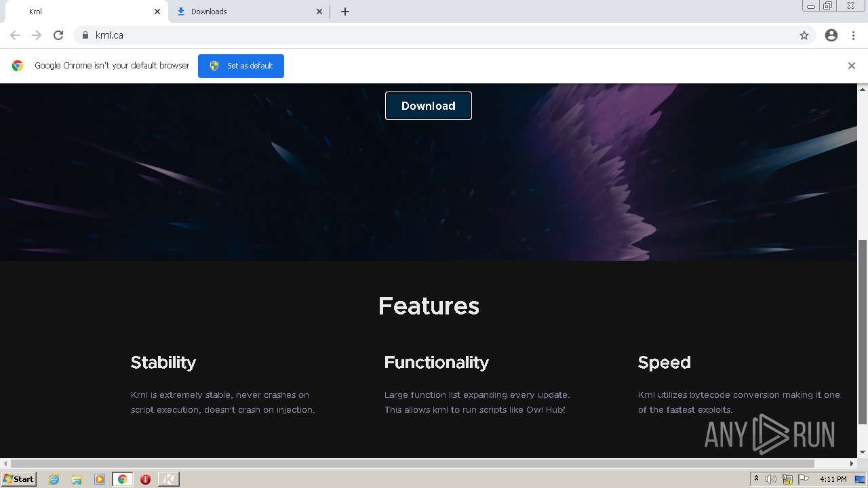Go forward to the next page
This screenshot has height=488, width=868.
[x=37, y=35]
